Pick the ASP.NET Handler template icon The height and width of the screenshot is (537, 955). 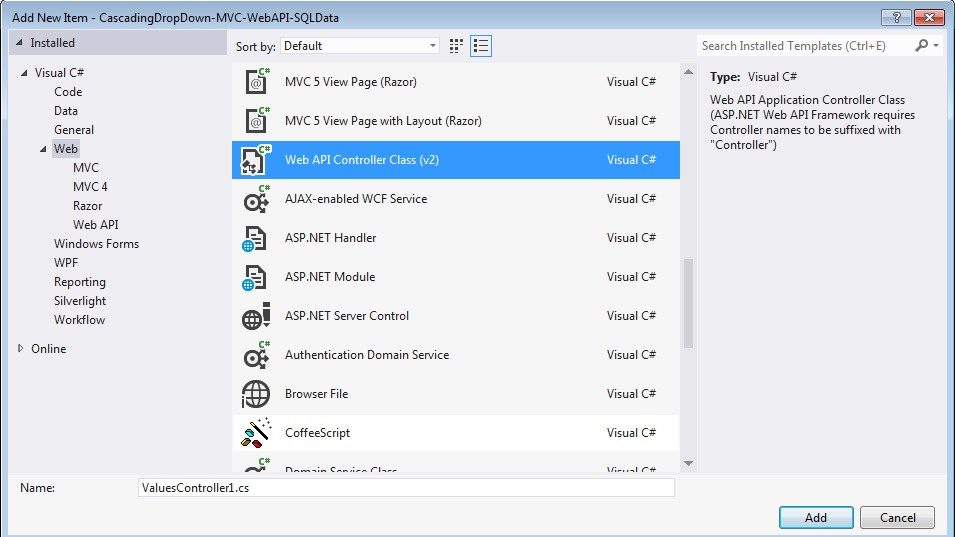[x=257, y=238]
